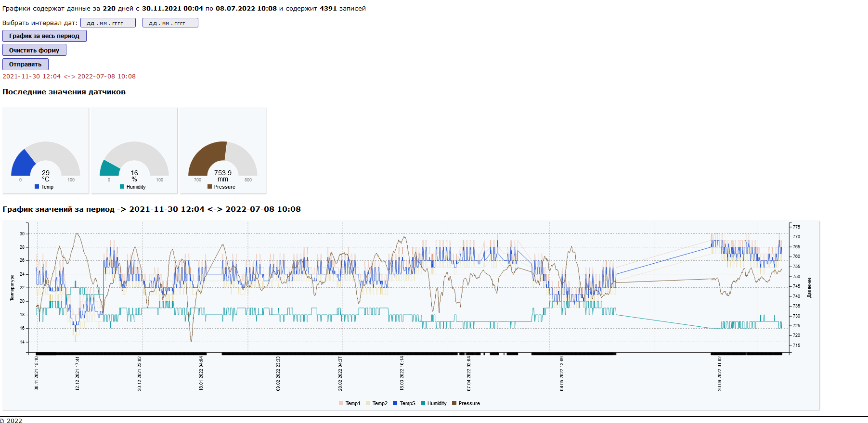Click the end date input field
The width and height of the screenshot is (868, 423).
tap(170, 23)
